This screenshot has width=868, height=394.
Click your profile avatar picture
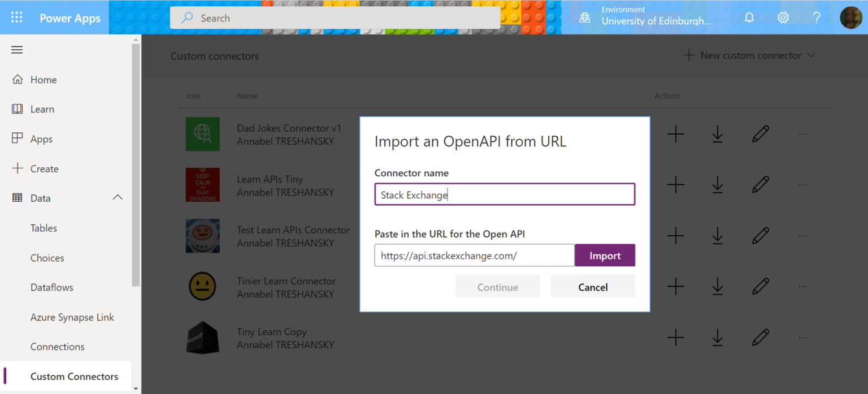point(850,17)
